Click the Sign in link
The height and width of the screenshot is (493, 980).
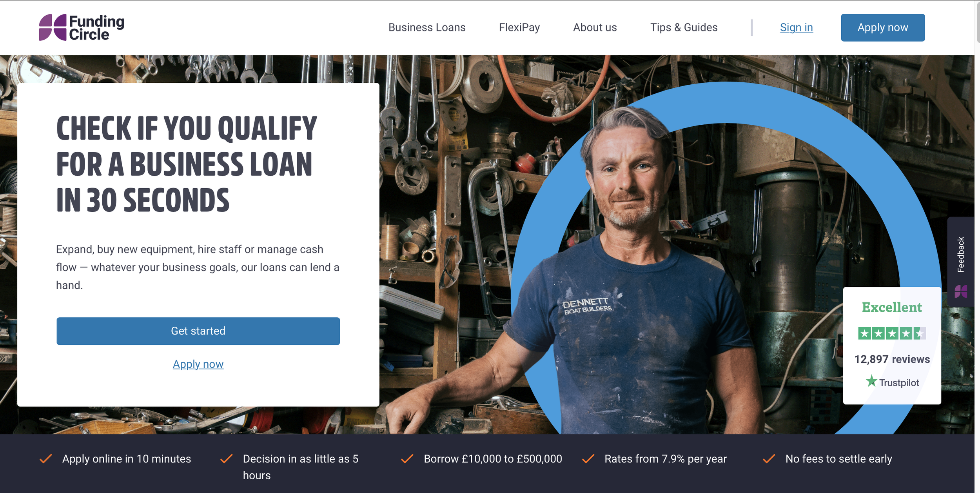coord(796,27)
